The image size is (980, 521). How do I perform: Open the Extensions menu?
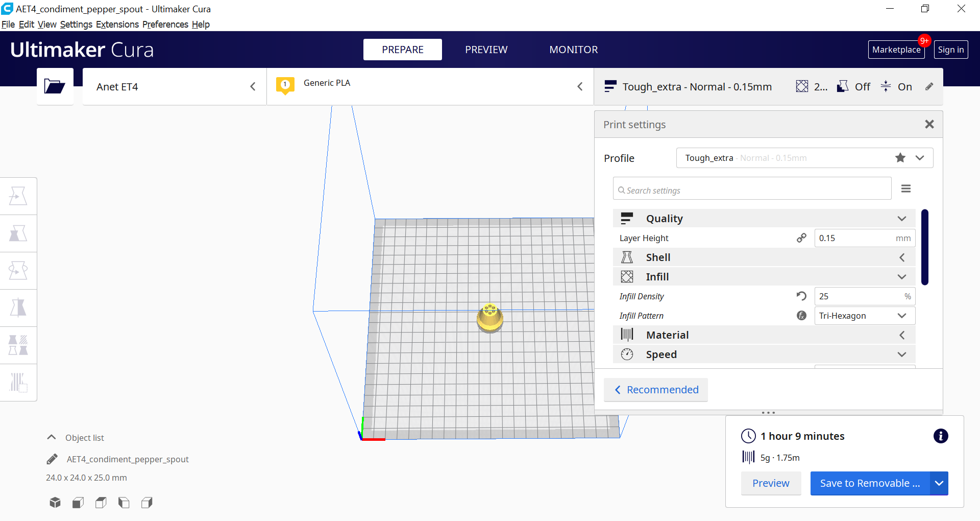[x=117, y=25]
